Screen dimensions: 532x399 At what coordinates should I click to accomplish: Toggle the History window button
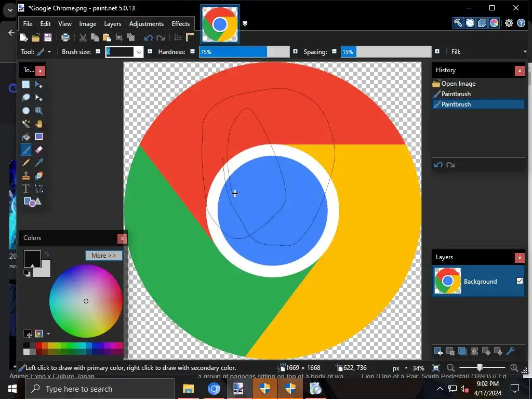(470, 23)
